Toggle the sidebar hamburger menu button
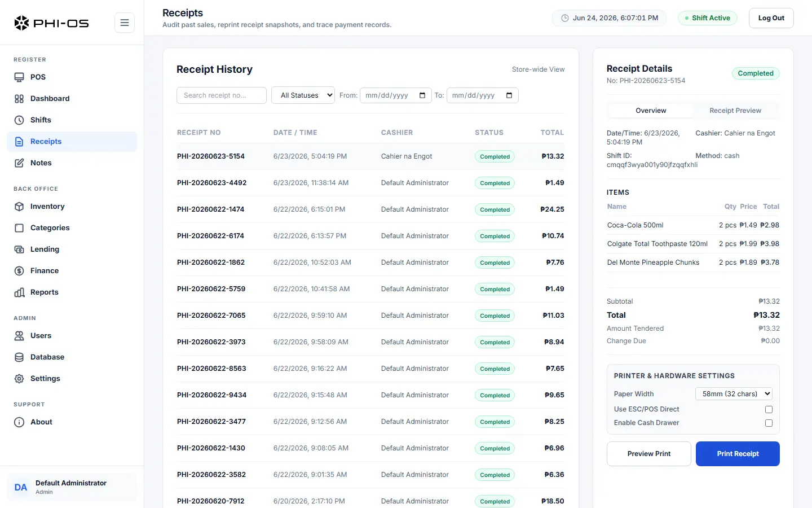Image resolution: width=812 pixels, height=508 pixels. tap(125, 23)
